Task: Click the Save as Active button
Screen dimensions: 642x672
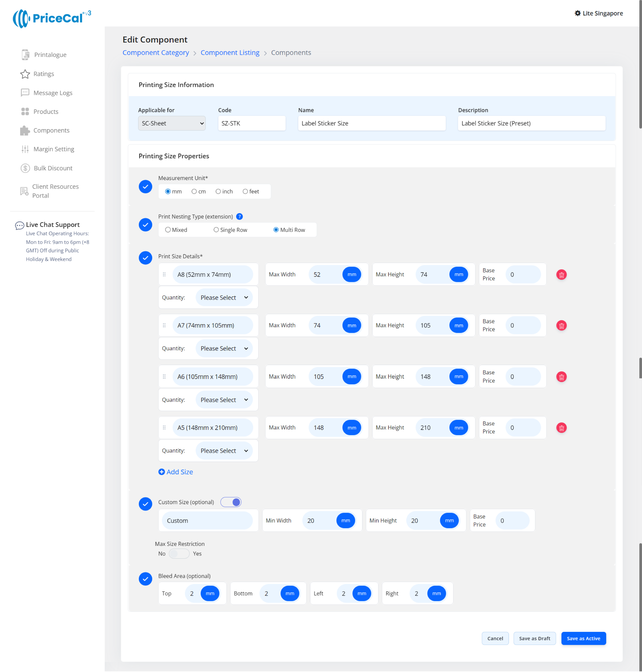Action: (x=583, y=638)
